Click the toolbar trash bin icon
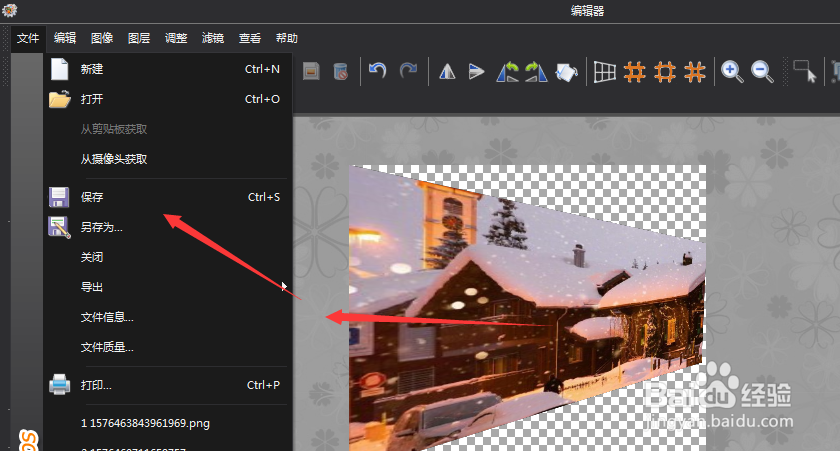 (x=340, y=71)
